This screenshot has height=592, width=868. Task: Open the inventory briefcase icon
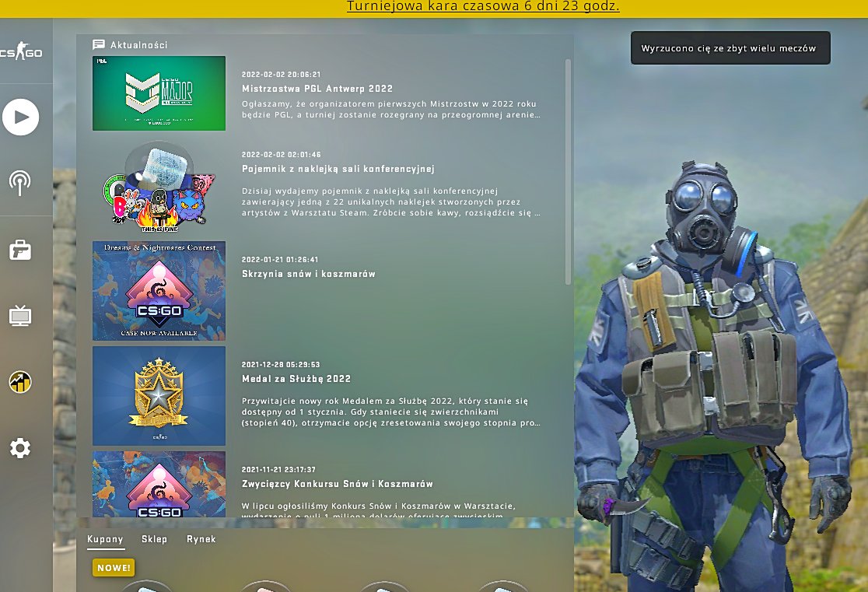(x=20, y=250)
